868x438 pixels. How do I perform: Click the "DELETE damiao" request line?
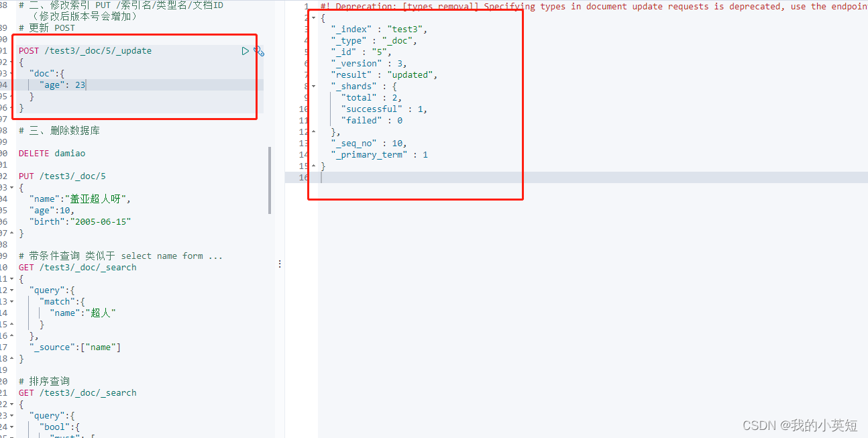52,154
